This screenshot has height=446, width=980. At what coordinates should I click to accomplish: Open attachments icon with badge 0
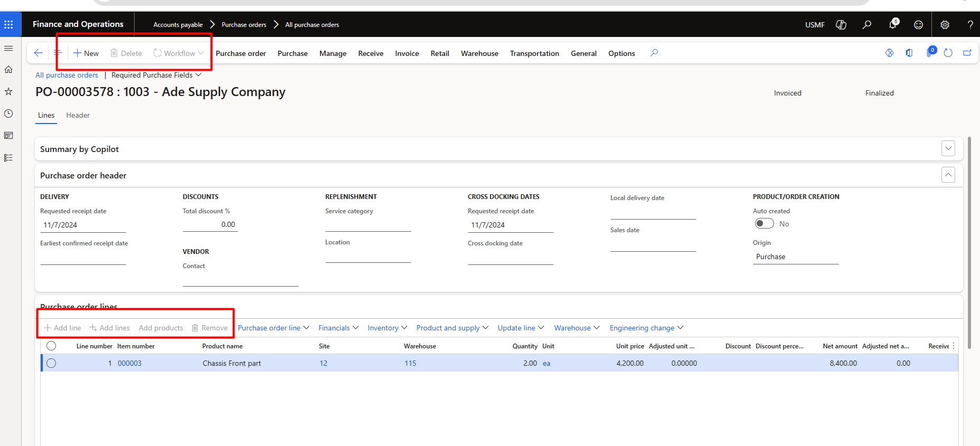point(930,52)
